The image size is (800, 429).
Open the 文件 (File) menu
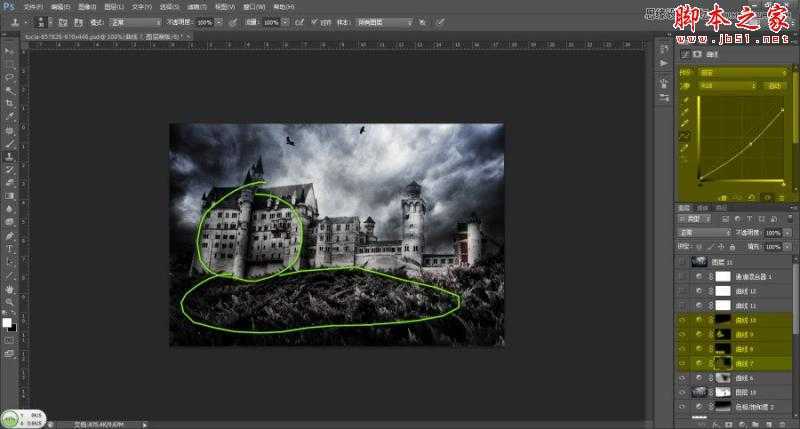33,7
